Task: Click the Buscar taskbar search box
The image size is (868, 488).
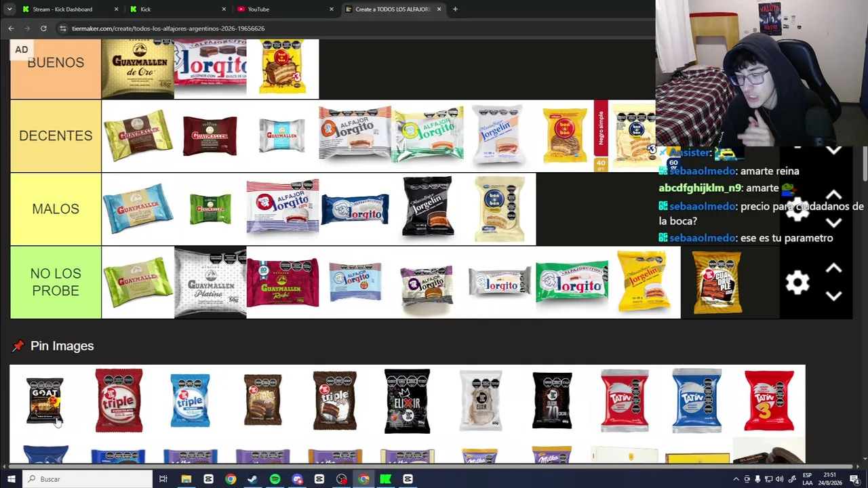Action: pos(87,479)
